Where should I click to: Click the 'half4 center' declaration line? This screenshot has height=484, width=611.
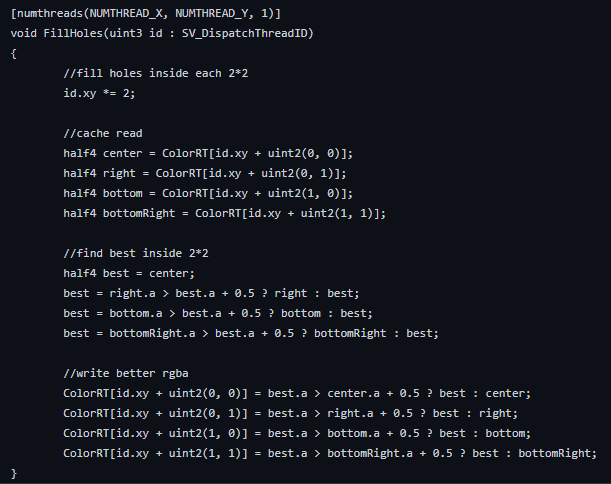(x=208, y=153)
